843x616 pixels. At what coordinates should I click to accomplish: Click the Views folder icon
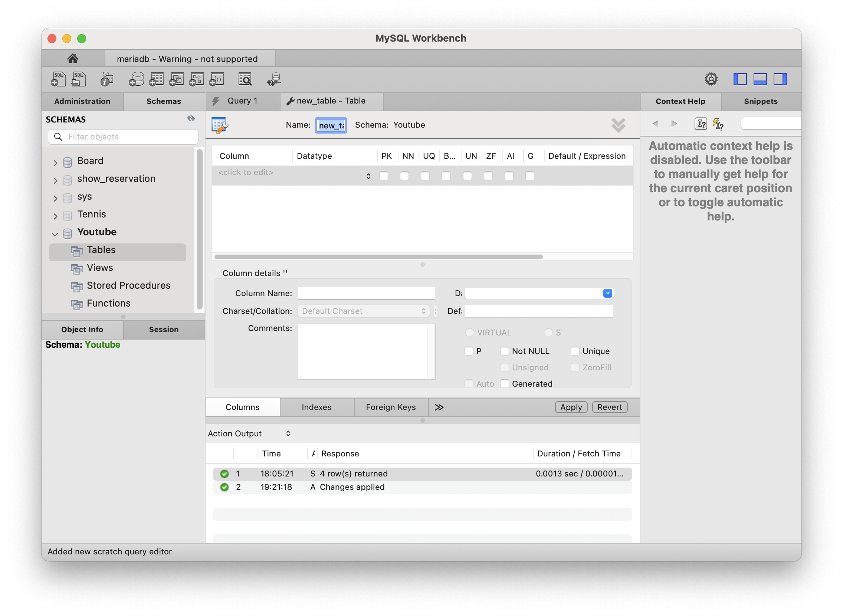tap(77, 268)
